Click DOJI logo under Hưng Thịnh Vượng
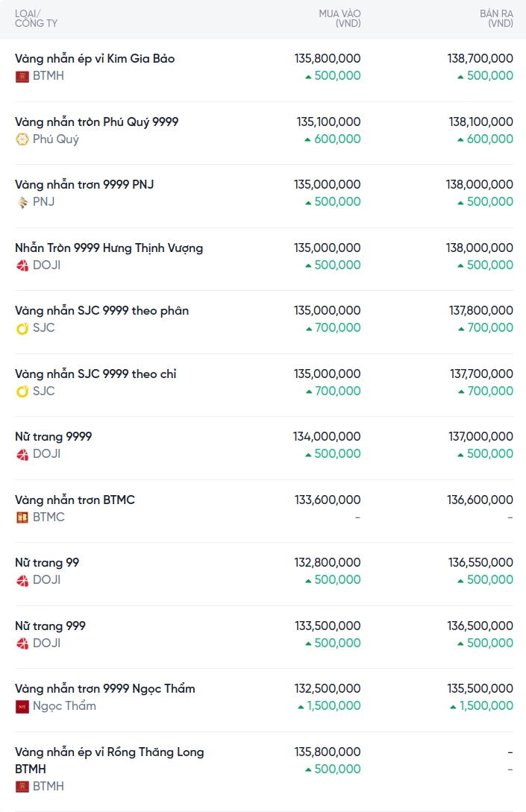 (22, 265)
